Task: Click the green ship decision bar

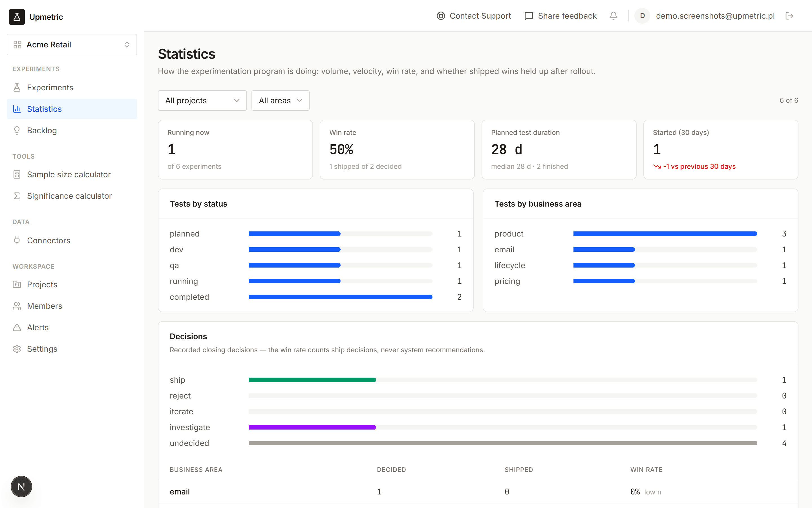Action: (x=312, y=380)
